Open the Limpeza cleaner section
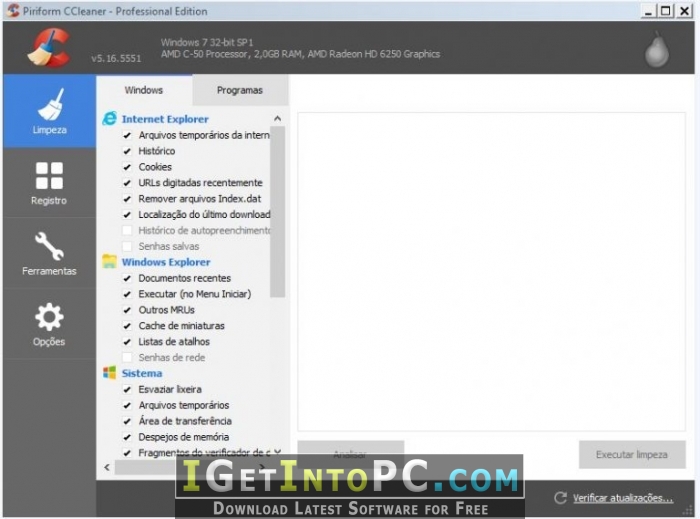The image size is (700, 519). pos(49,111)
